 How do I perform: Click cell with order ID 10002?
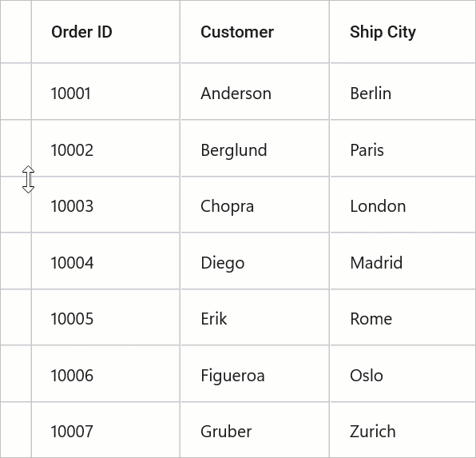[105, 148]
